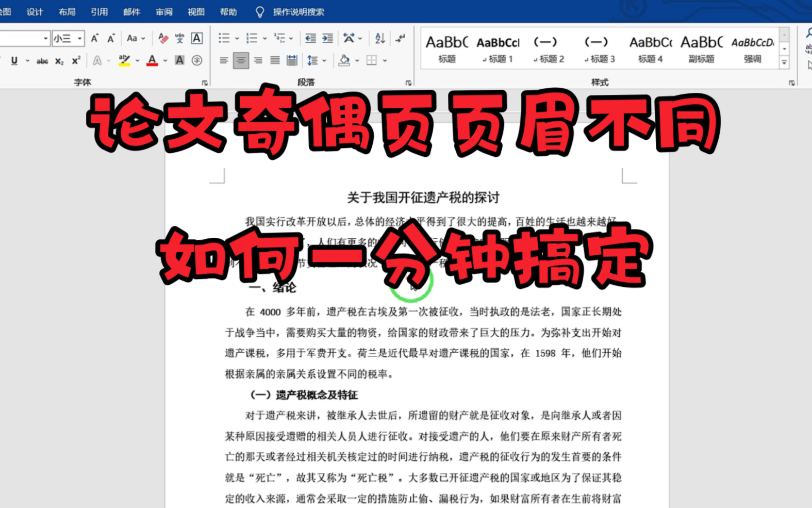This screenshot has height=508, width=812.
Task: Apply red font color
Action: (x=152, y=60)
